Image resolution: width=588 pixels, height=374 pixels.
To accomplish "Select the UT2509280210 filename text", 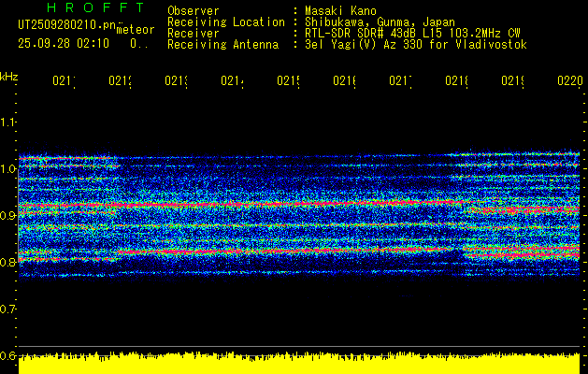I will coord(67,25).
